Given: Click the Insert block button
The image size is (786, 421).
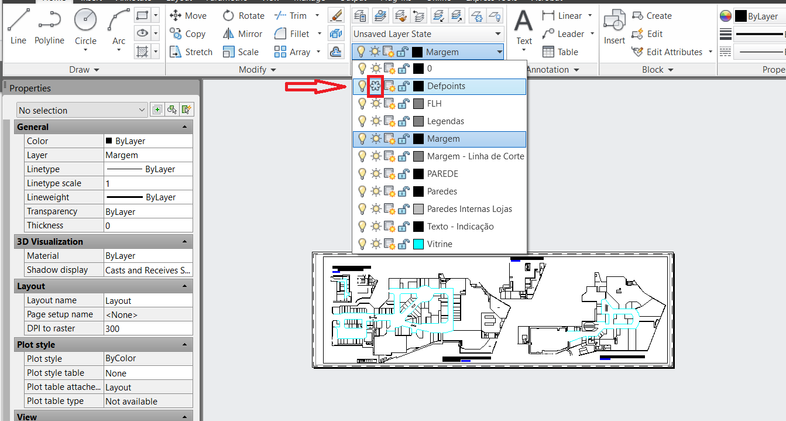Looking at the screenshot, I should [x=614, y=28].
